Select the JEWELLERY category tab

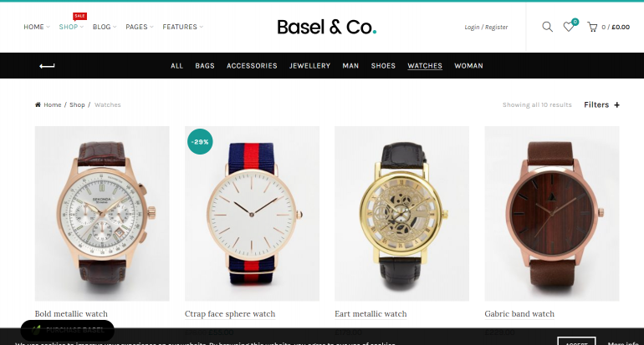coord(309,66)
